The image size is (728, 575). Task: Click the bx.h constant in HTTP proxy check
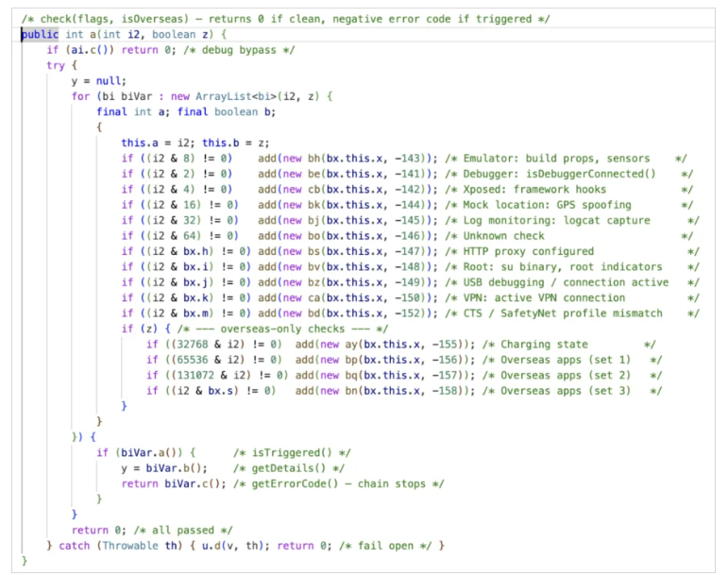187,251
